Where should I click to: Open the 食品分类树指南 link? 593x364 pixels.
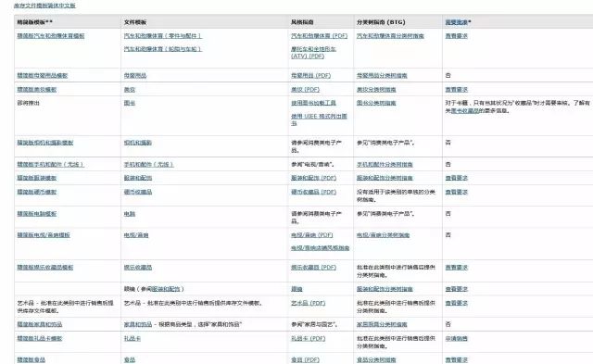[x=376, y=360]
